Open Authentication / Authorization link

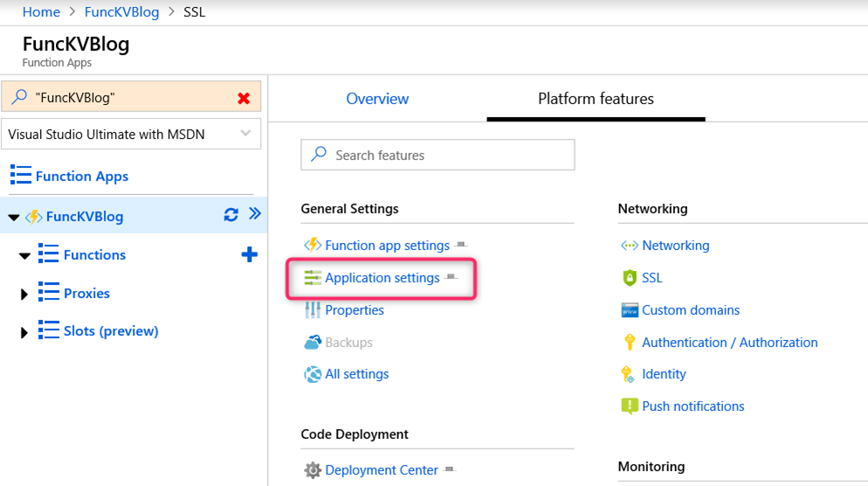coord(730,343)
